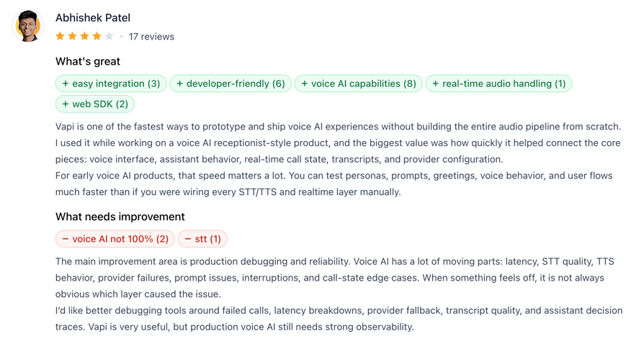Select the easy integration (3) tag
644x344 pixels.
point(111,83)
